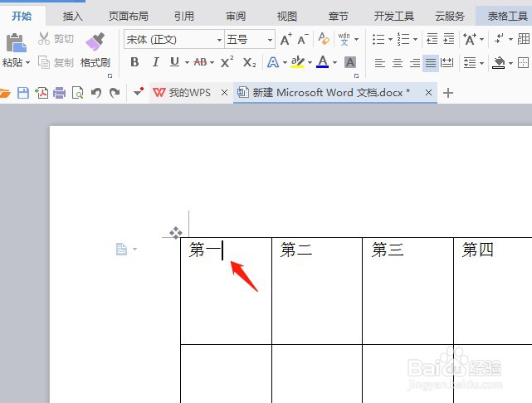
Task: Align text right
Action: 415,63
